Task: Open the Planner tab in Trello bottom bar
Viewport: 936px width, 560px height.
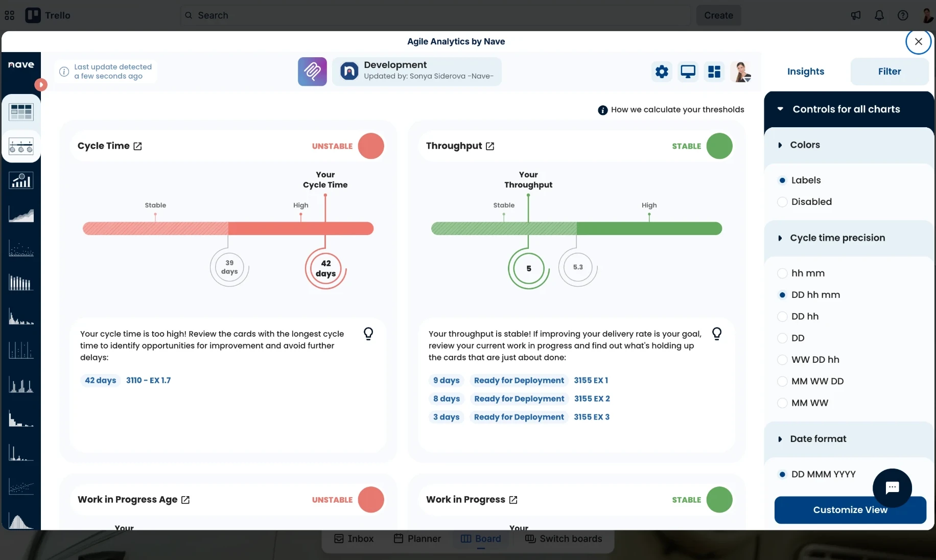Action: coord(417,539)
